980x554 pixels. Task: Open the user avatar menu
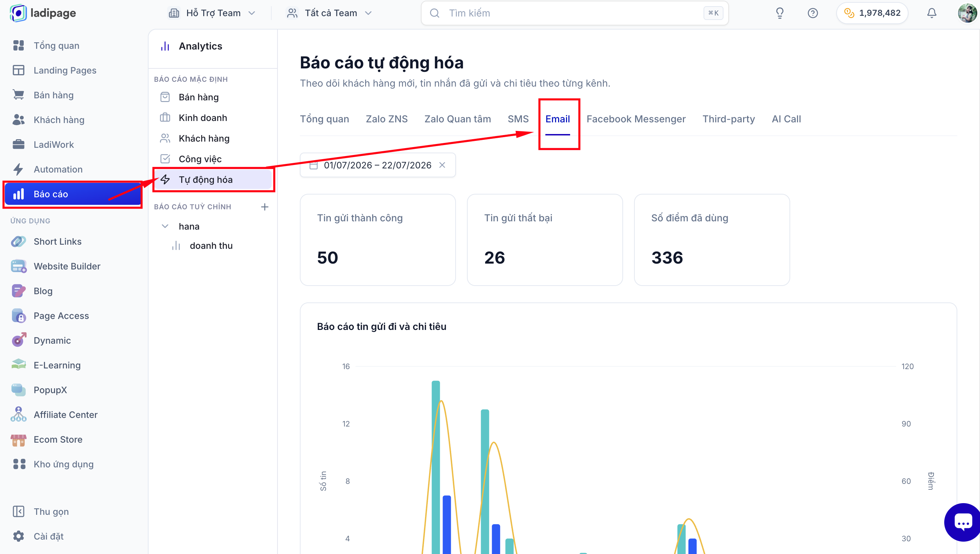[967, 13]
